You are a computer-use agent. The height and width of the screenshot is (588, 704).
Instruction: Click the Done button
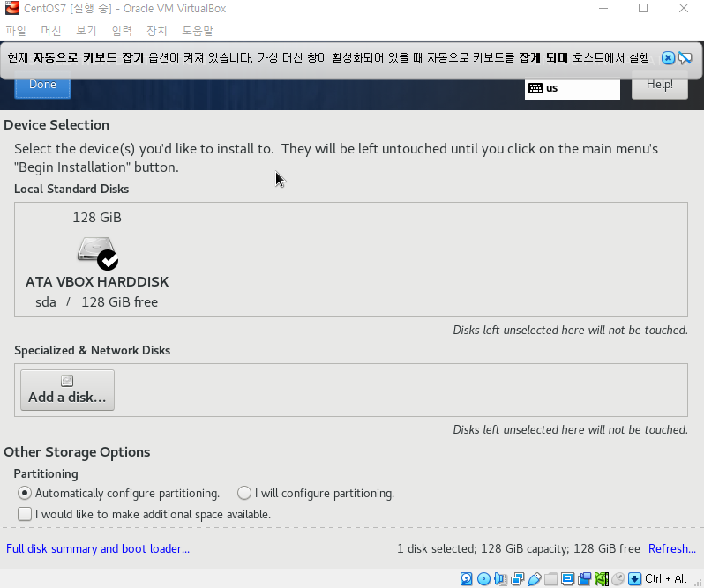pyautogui.click(x=42, y=85)
